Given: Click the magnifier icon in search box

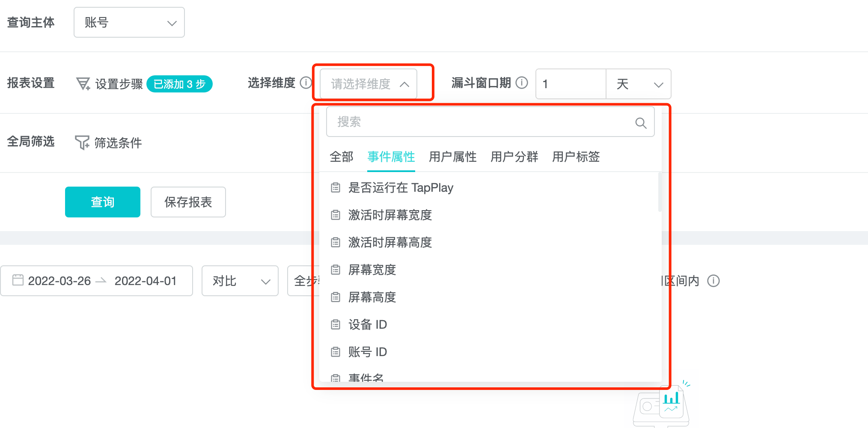Looking at the screenshot, I should [x=640, y=123].
